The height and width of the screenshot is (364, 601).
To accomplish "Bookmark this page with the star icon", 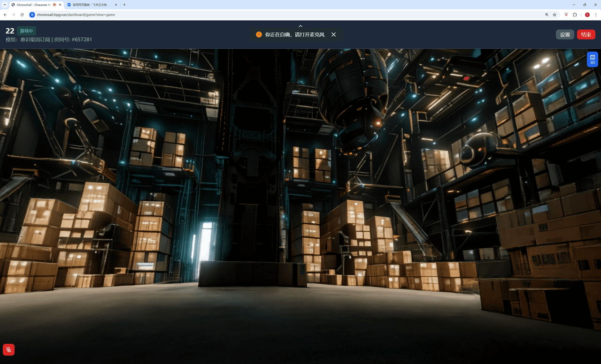I will (x=555, y=15).
